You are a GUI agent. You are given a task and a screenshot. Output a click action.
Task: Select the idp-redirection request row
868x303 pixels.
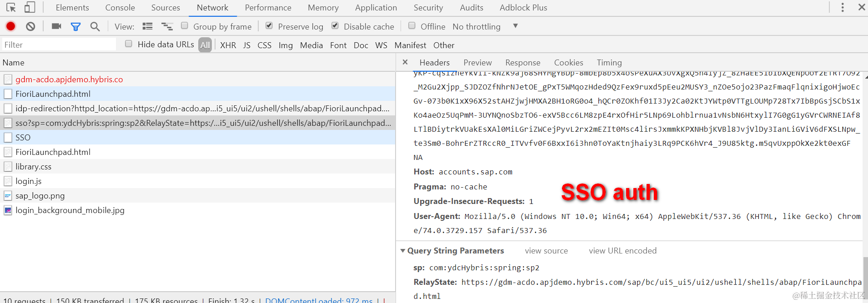point(198,109)
